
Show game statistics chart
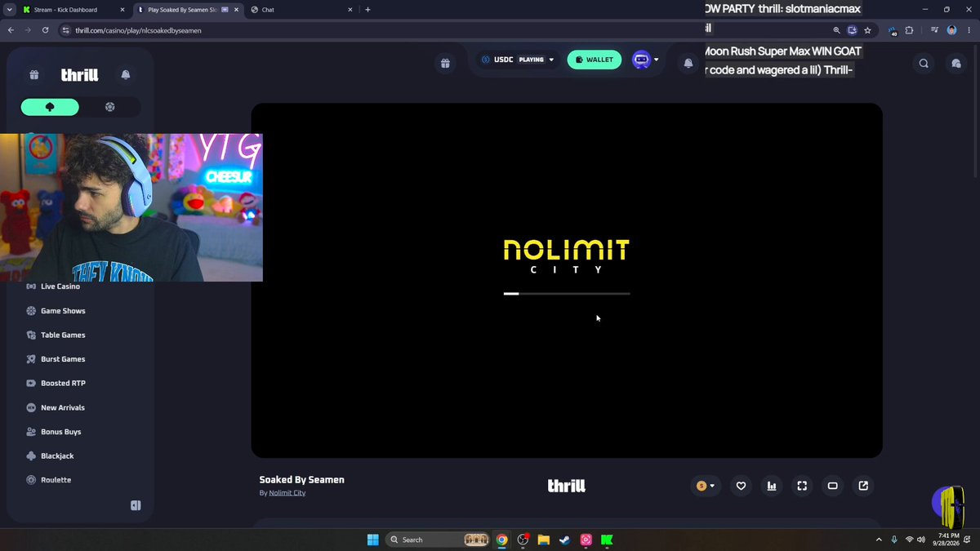(772, 486)
